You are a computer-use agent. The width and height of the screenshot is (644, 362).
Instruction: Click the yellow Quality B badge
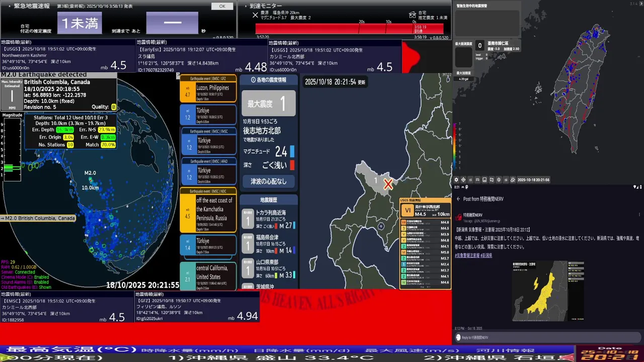(x=113, y=107)
